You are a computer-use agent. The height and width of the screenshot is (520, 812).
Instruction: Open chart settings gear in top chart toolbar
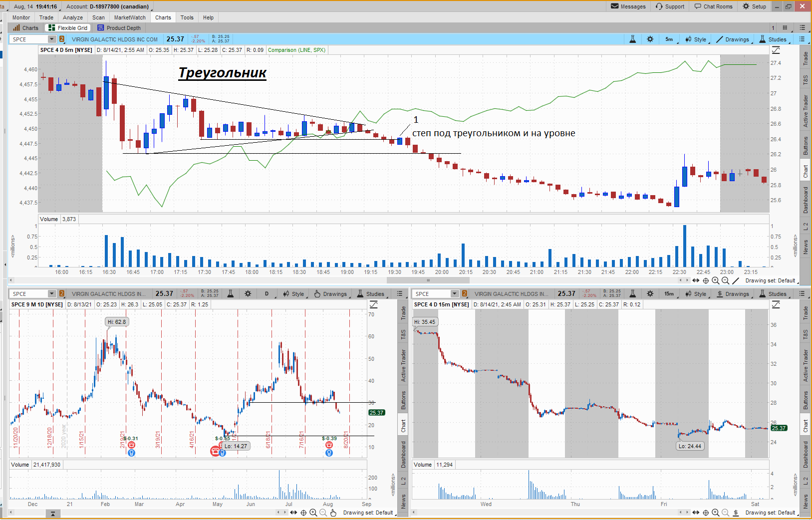(x=650, y=39)
